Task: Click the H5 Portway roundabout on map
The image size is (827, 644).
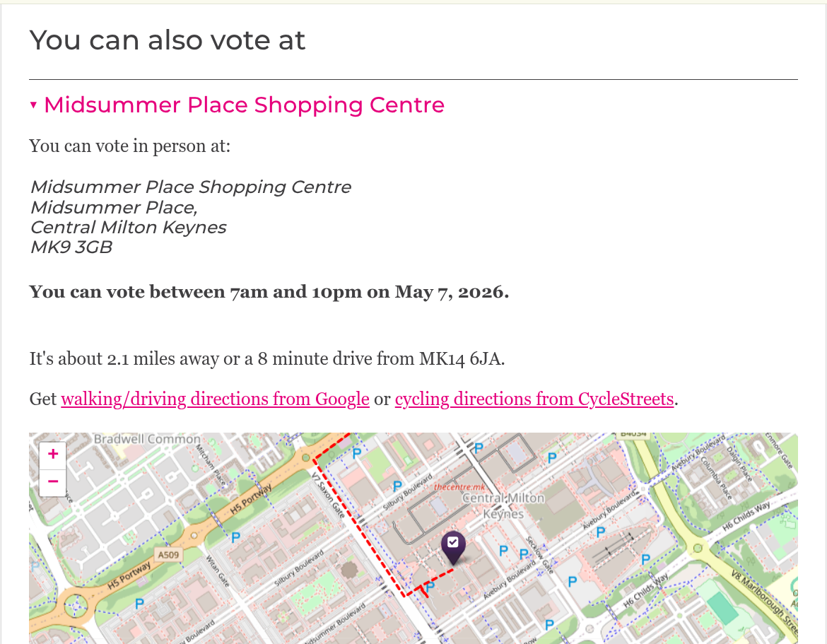Action: [x=76, y=605]
